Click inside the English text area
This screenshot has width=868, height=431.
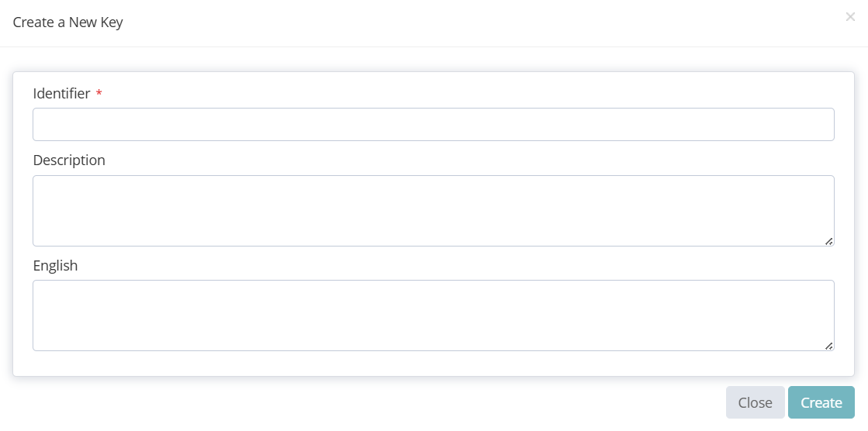coord(433,315)
